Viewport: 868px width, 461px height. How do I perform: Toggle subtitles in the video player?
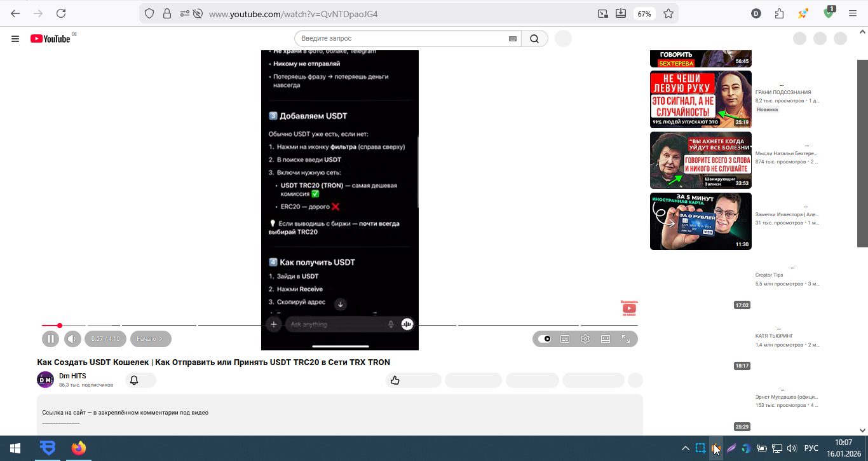click(565, 339)
